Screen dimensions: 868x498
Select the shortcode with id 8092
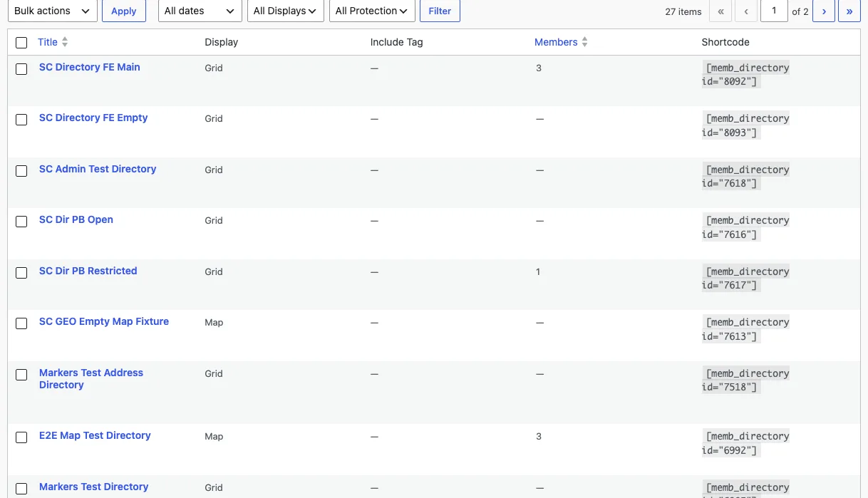tap(745, 75)
